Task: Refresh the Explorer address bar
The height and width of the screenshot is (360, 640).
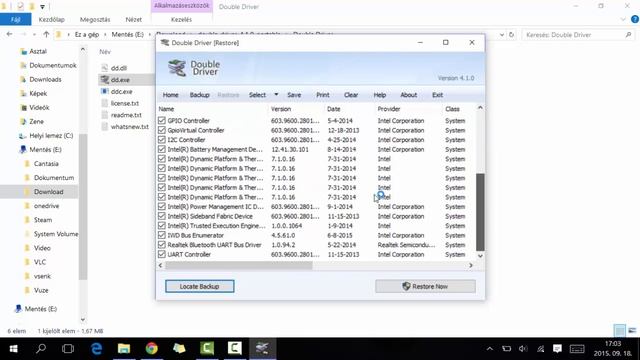Action: click(x=511, y=35)
